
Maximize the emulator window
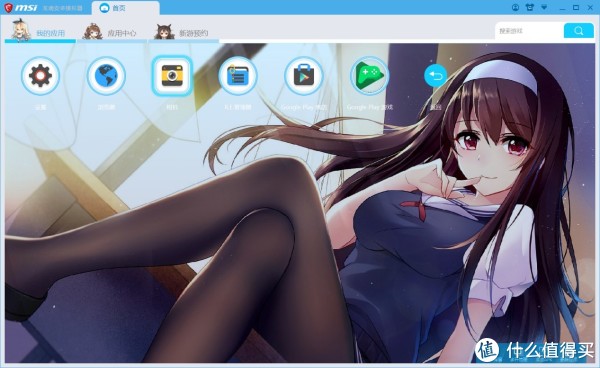click(576, 7)
